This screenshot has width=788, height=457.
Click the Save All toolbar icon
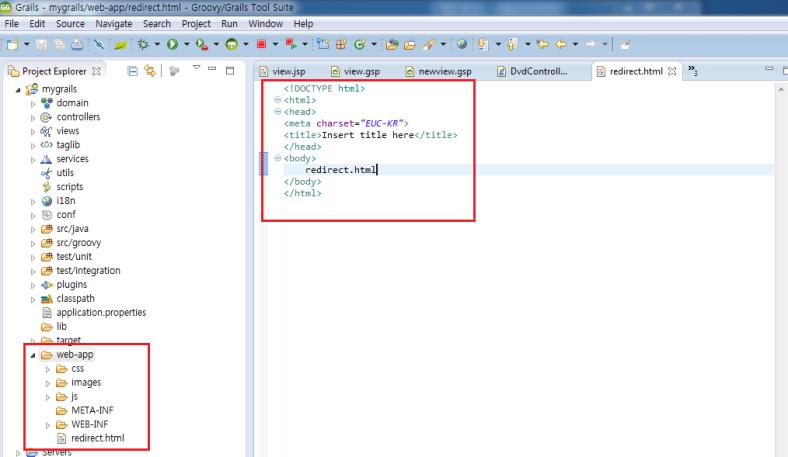pyautogui.click(x=59, y=45)
